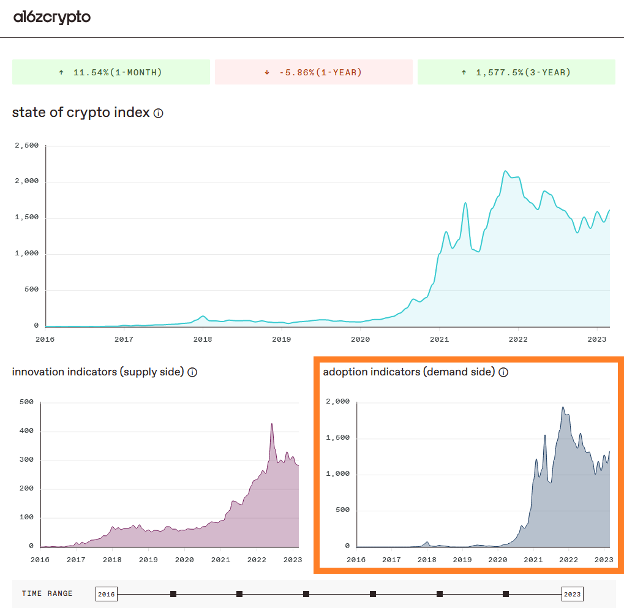Select the 3-year 1,577.5% change badge
624x614 pixels.
(x=513, y=72)
